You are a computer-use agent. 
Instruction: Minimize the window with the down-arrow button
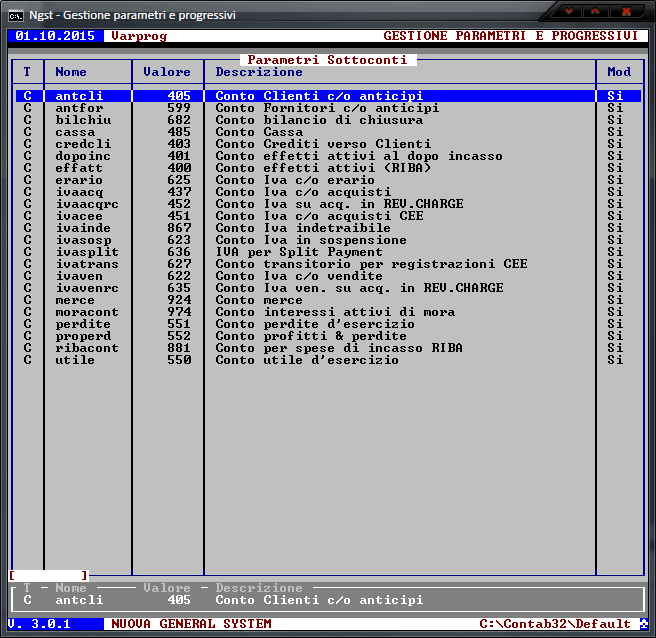571,12
